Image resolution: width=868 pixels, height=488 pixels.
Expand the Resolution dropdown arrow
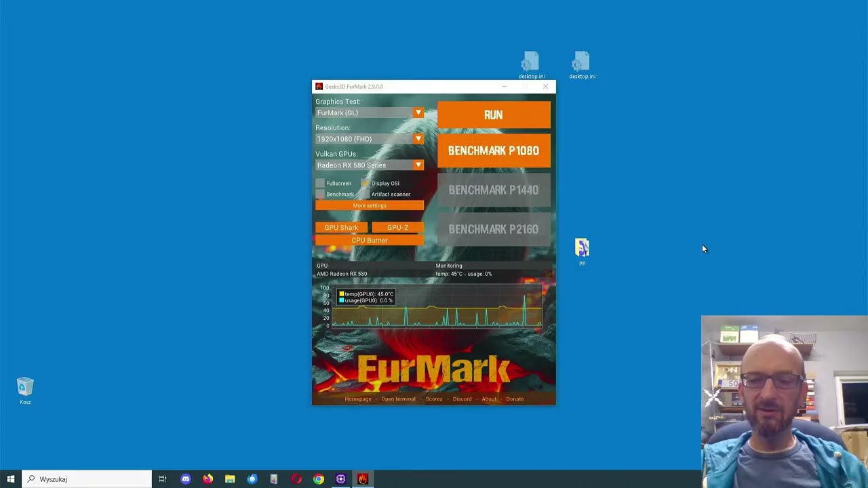tap(418, 139)
